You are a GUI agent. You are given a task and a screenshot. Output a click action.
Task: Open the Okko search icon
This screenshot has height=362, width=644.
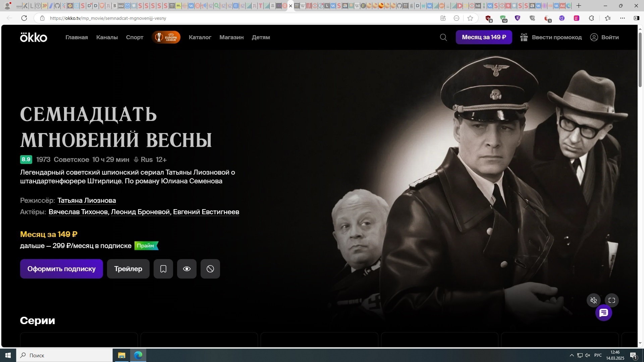pyautogui.click(x=443, y=37)
